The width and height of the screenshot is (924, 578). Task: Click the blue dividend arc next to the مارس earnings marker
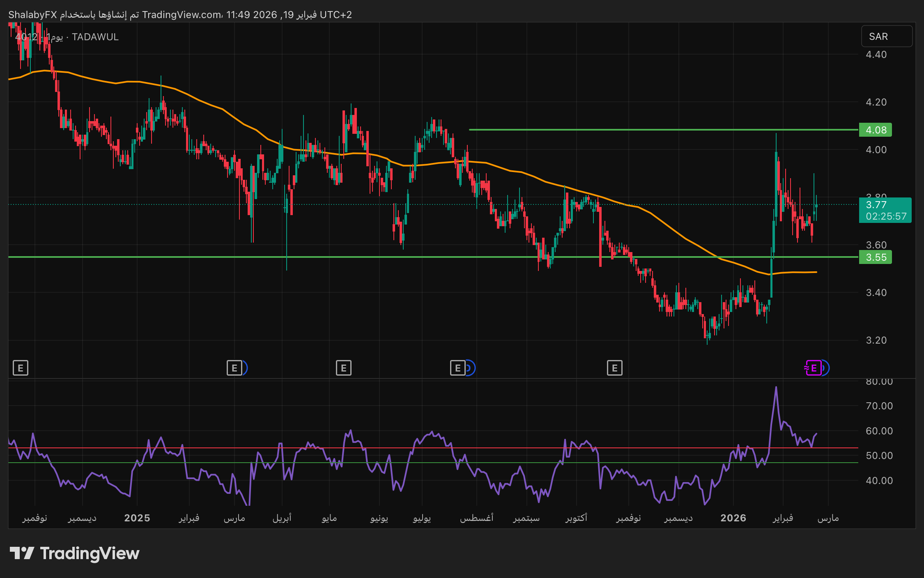(245, 368)
